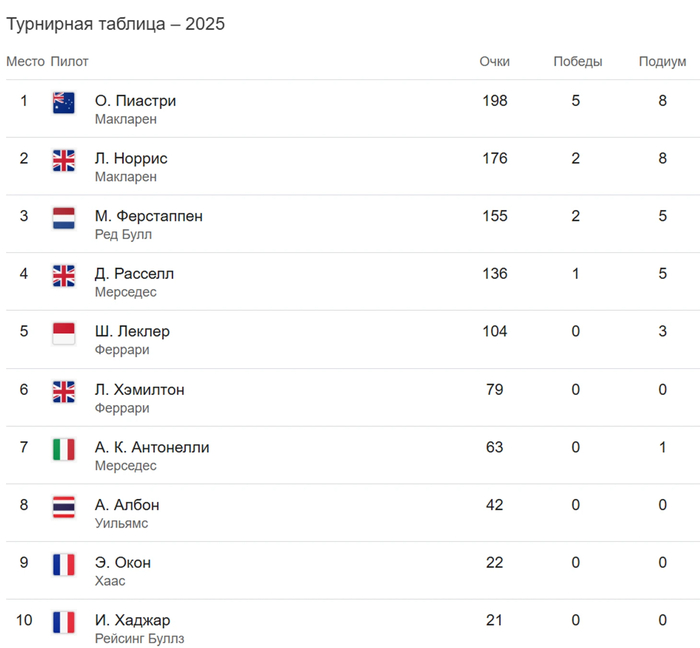Click the British flag beside Norris
This screenshot has width=700, height=648.
pos(64,160)
